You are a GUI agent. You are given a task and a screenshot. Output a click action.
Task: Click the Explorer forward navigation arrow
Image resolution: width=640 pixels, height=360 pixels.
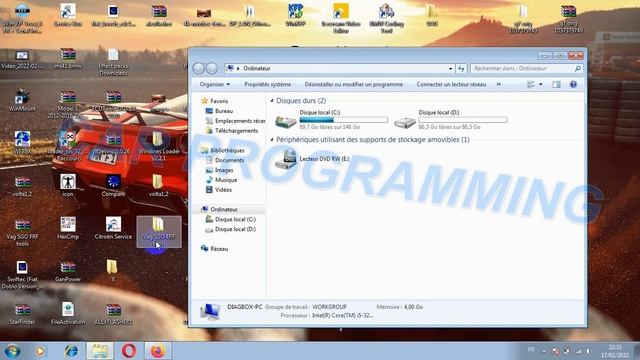pyautogui.click(x=211, y=69)
